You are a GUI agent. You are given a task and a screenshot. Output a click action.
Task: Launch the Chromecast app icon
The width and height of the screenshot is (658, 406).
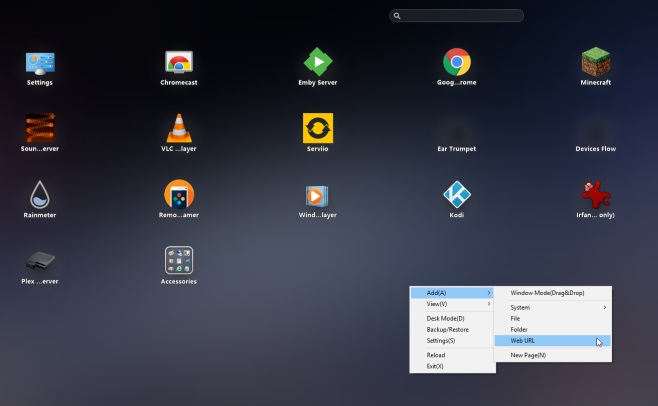[178, 64]
